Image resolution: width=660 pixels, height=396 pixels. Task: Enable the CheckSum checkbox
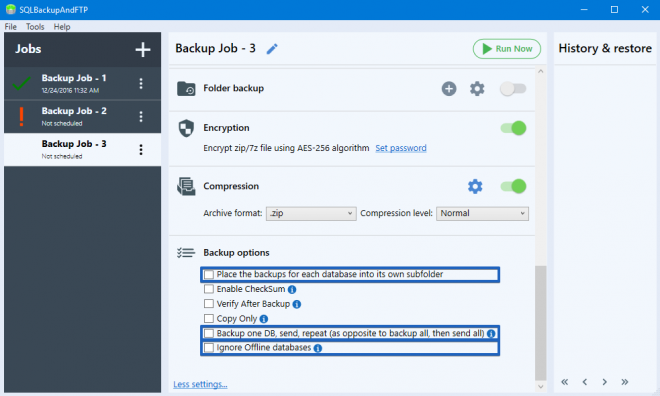coord(209,289)
